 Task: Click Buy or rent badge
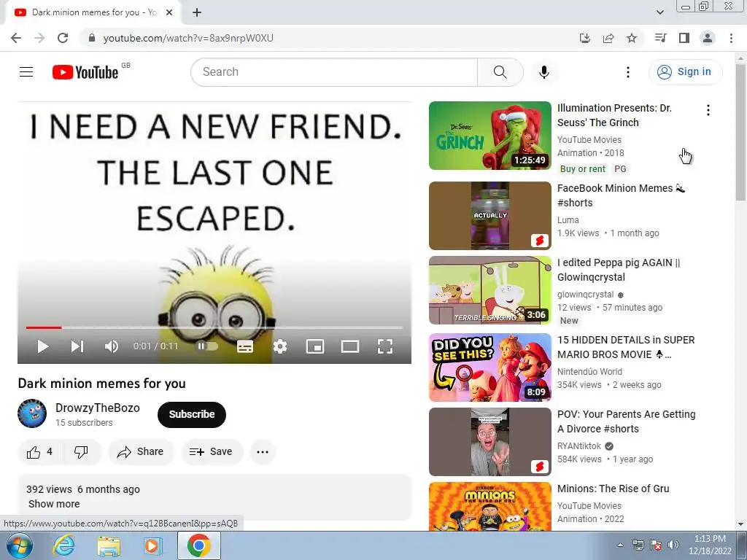(x=583, y=168)
